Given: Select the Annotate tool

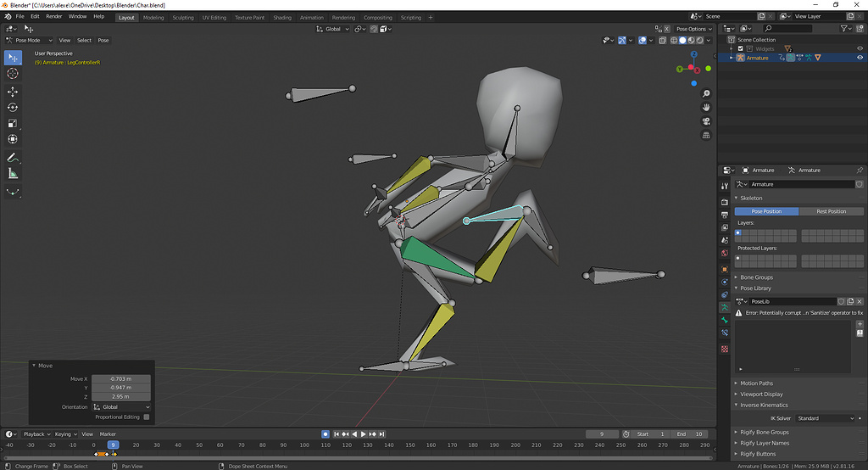Looking at the screenshot, I should coord(13,158).
